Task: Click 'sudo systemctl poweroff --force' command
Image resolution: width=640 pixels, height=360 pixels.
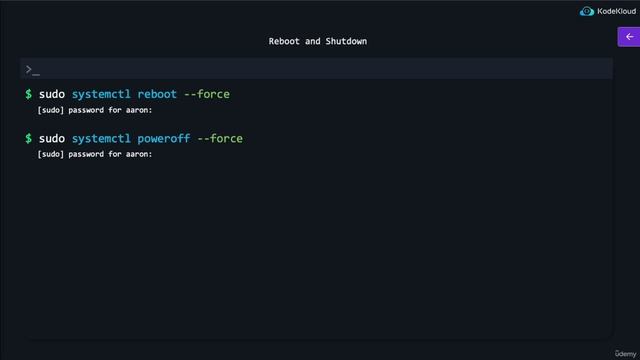Action: tap(141, 138)
